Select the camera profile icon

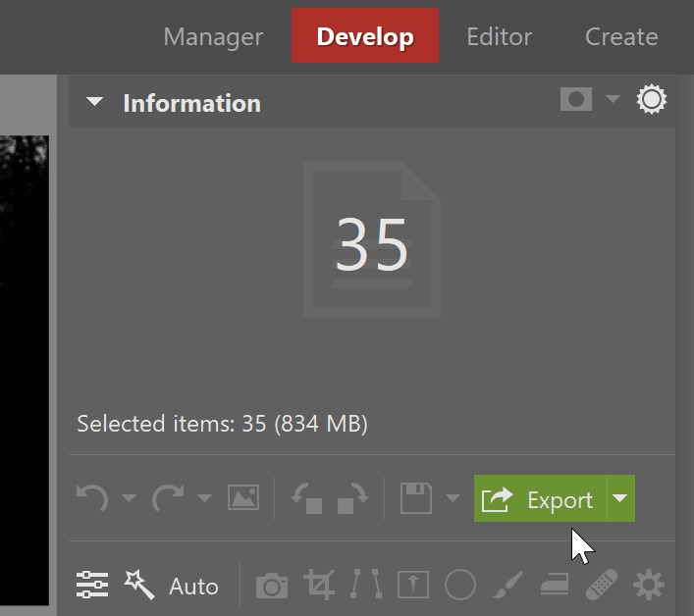pos(272,586)
